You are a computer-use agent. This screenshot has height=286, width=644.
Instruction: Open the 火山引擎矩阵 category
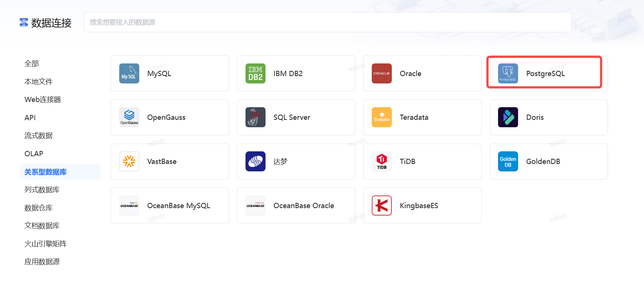click(46, 244)
